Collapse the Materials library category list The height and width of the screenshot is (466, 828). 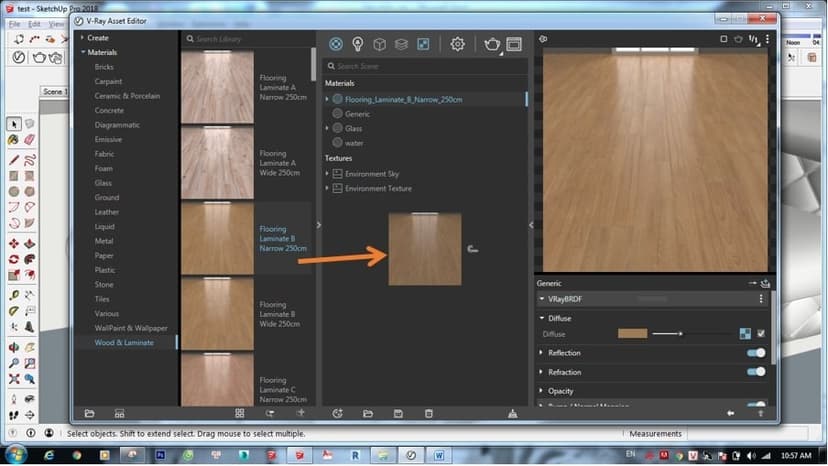pyautogui.click(x=83, y=52)
